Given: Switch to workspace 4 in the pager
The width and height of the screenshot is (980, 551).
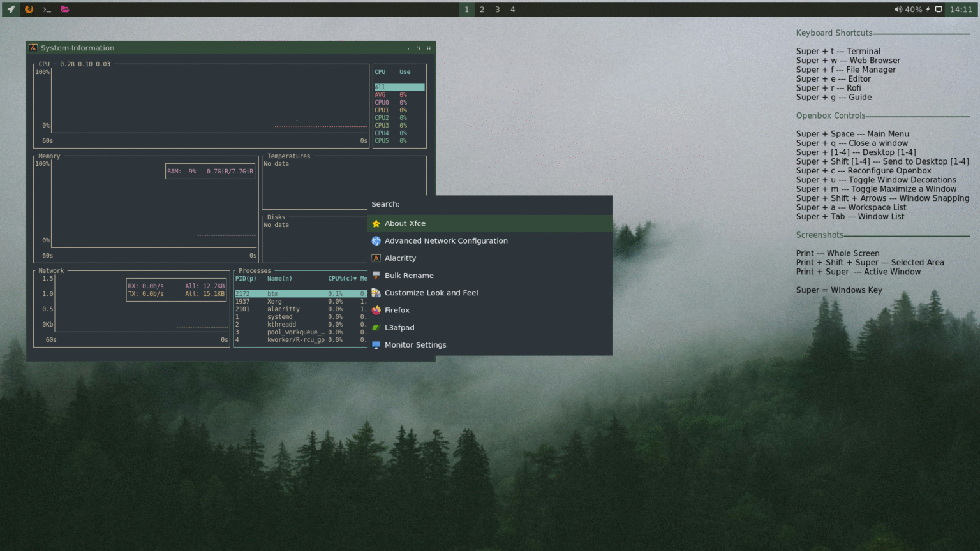Looking at the screenshot, I should [512, 10].
